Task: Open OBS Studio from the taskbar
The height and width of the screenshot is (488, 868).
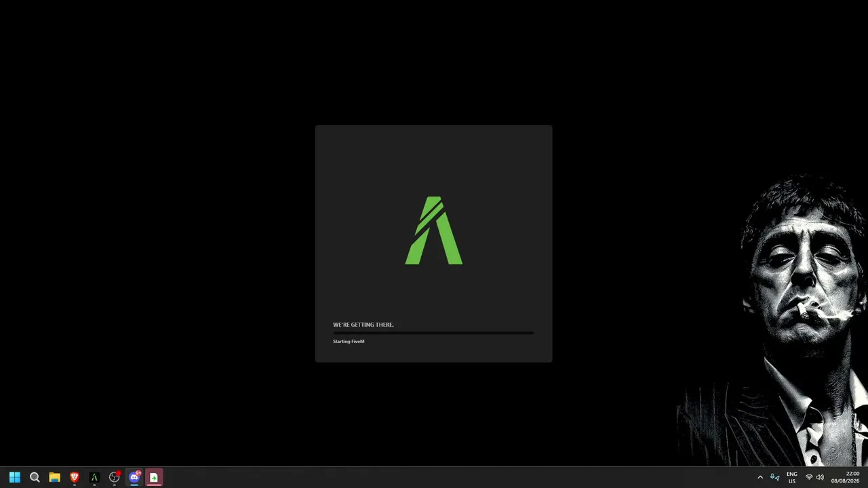Action: 114,477
